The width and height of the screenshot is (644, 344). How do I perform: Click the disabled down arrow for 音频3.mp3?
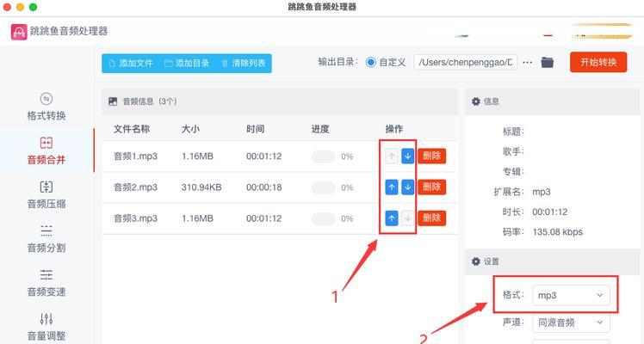coord(407,218)
